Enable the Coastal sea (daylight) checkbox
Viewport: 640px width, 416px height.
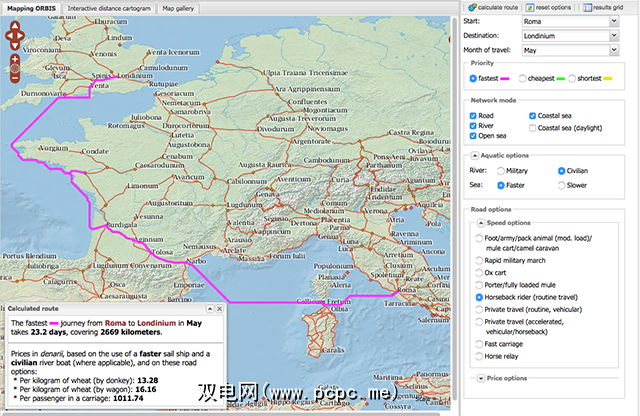531,128
